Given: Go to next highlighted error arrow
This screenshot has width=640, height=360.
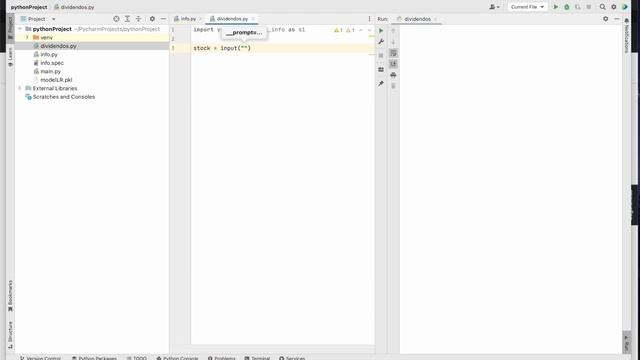Looking at the screenshot, I should point(369,30).
